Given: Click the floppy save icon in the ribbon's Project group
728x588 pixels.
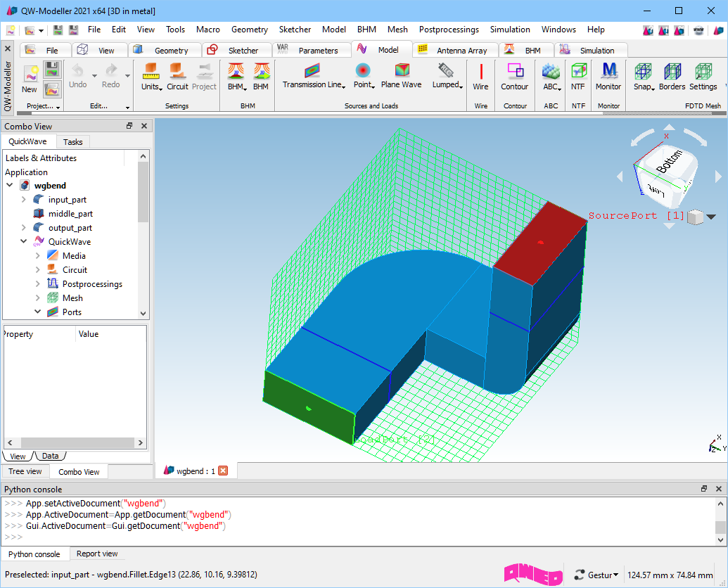Looking at the screenshot, I should [52, 70].
